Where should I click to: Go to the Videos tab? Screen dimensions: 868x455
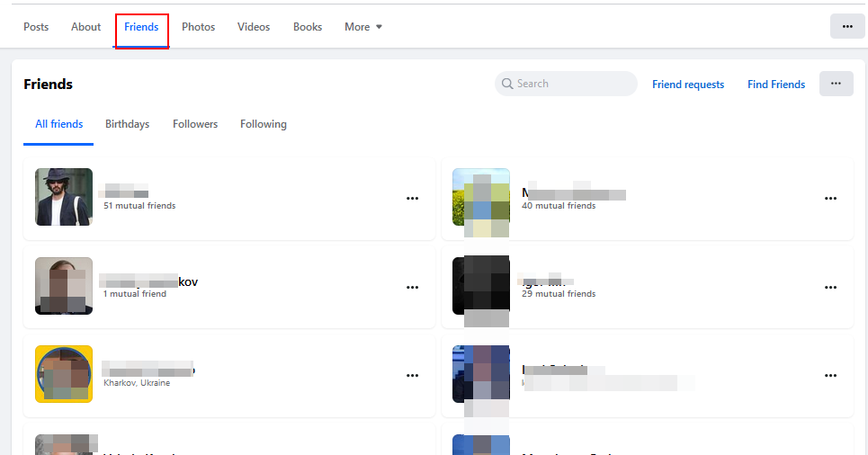coord(254,27)
